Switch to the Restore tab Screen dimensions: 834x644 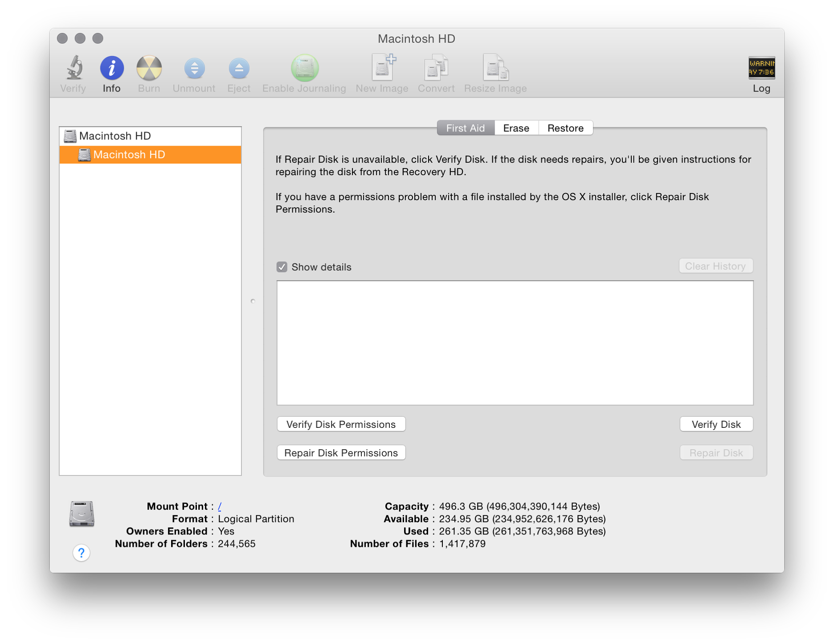[x=565, y=128]
